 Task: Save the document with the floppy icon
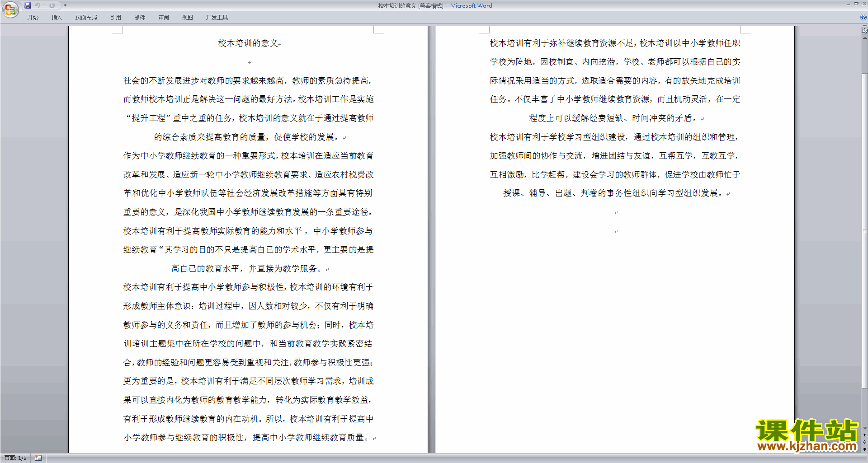click(28, 5)
